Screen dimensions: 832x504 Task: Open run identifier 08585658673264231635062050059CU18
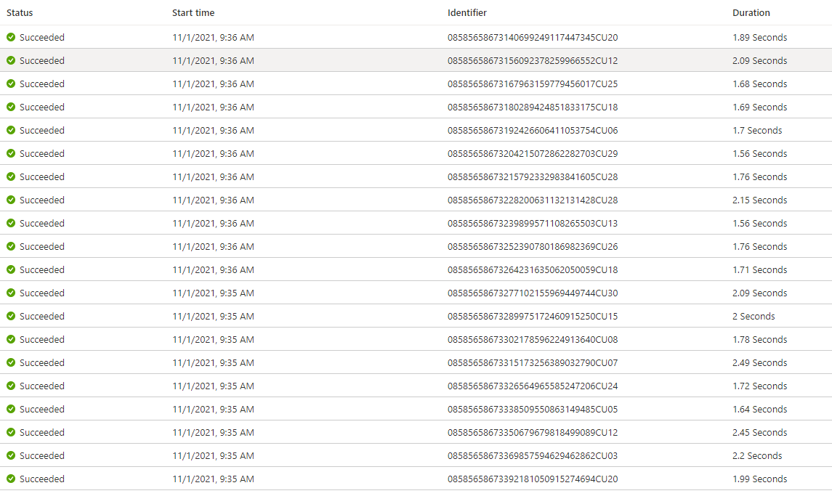(x=533, y=270)
